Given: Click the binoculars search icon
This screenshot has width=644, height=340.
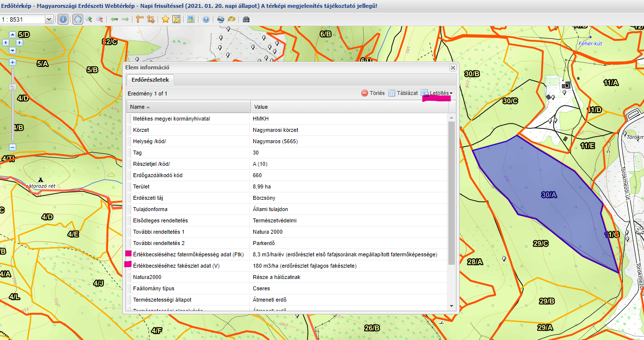Looking at the screenshot, I should 246,19.
